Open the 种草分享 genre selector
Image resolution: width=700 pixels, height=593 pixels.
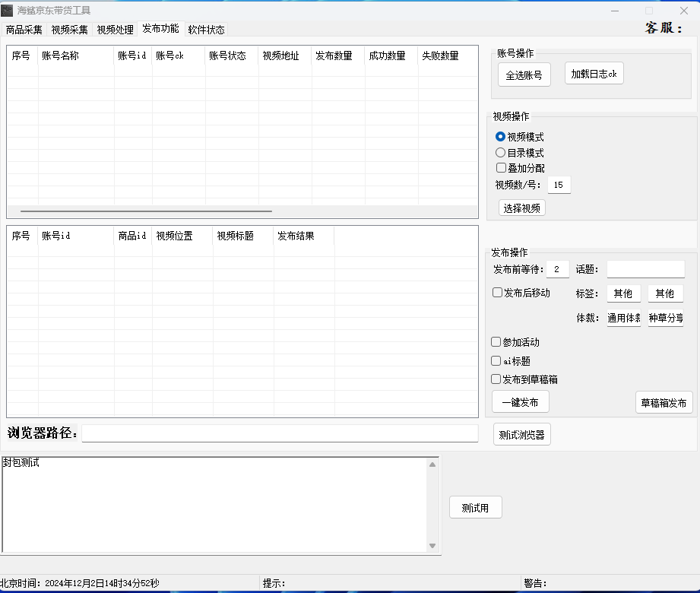click(665, 319)
